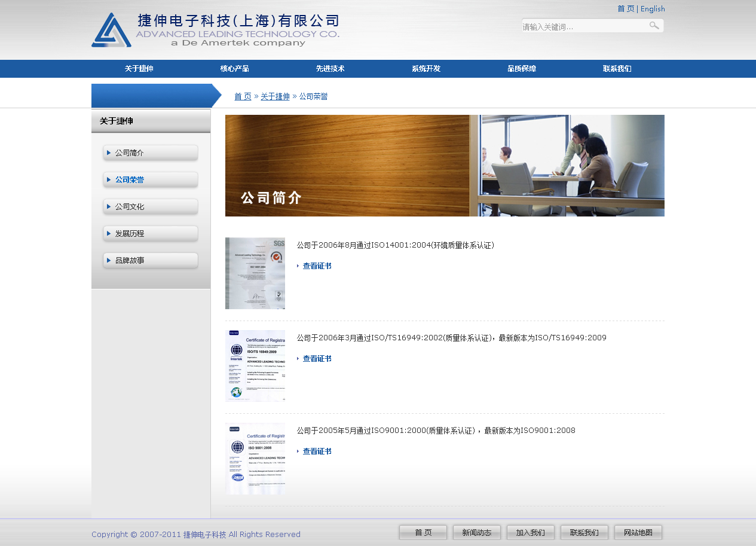
Task: Click the 关于捷伸 navigation menu item
Action: tap(139, 69)
